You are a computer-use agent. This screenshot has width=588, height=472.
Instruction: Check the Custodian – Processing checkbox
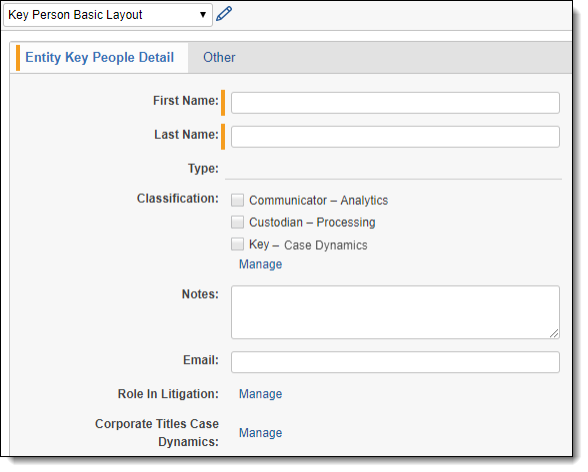[237, 222]
